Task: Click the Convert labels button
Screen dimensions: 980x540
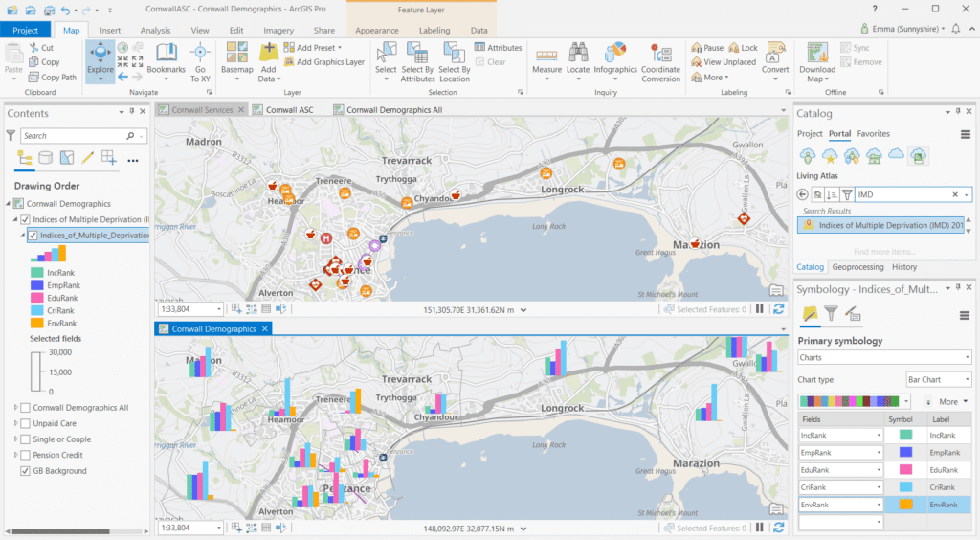Action: pyautogui.click(x=775, y=61)
